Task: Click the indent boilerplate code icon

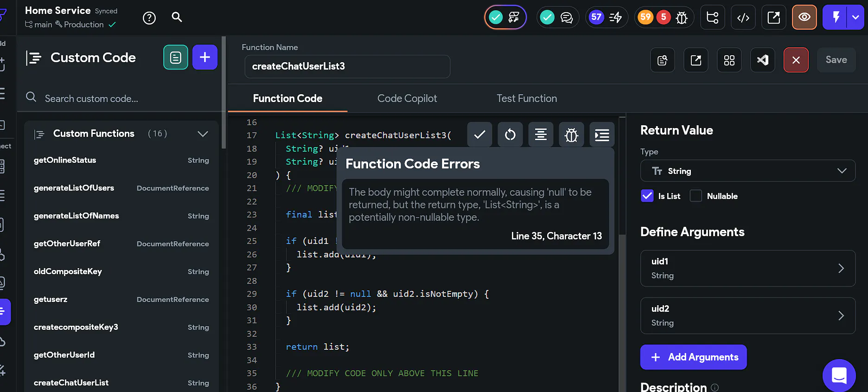Action: point(602,135)
